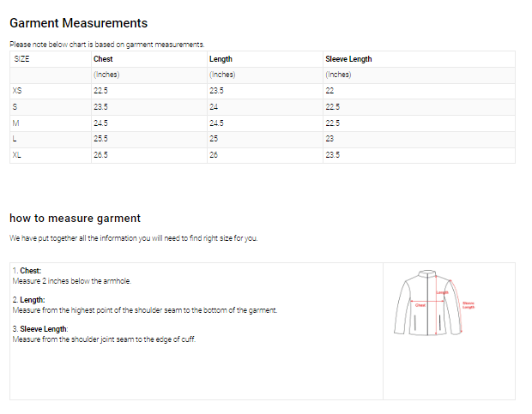
Task: Click the jacket measurement diagram image
Action: point(426,303)
